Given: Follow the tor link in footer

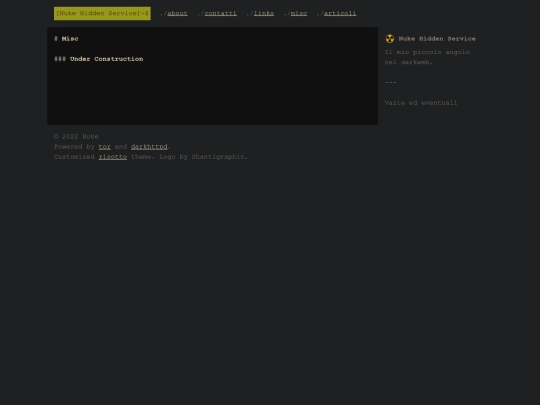Looking at the screenshot, I should (104, 147).
